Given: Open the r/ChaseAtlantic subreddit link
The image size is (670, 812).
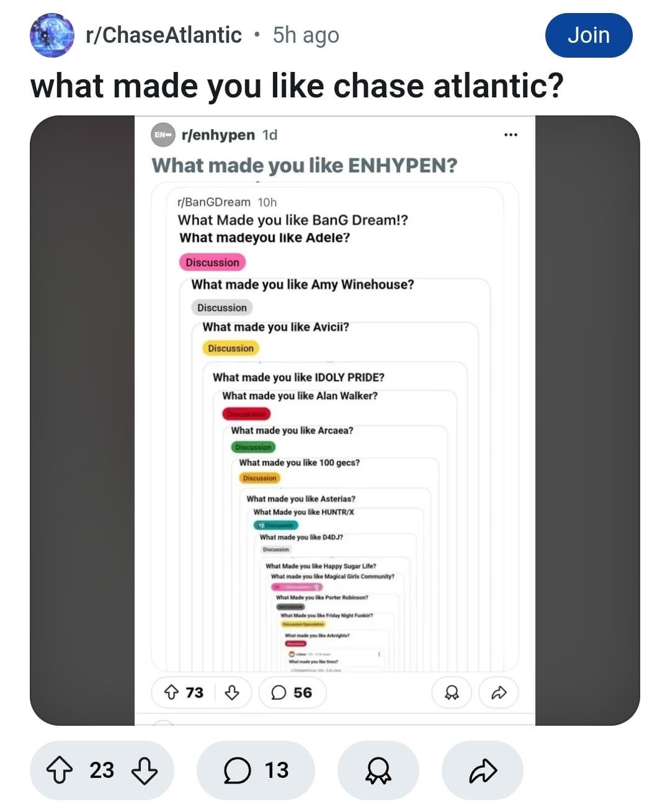Looking at the screenshot, I should (x=164, y=35).
